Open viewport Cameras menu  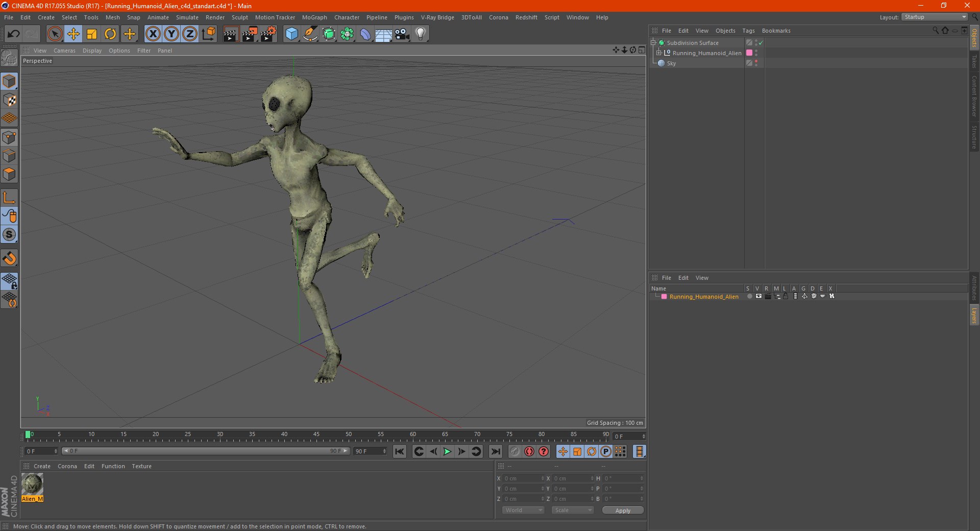tap(64, 51)
